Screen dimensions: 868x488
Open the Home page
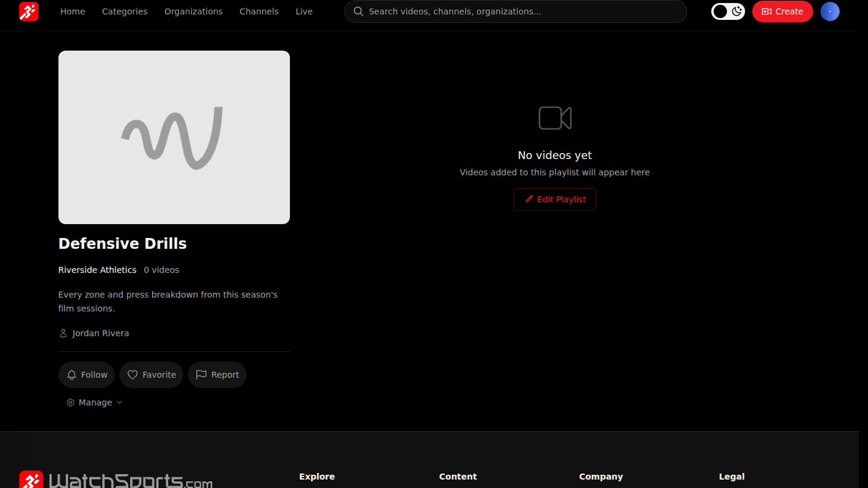pos(72,11)
